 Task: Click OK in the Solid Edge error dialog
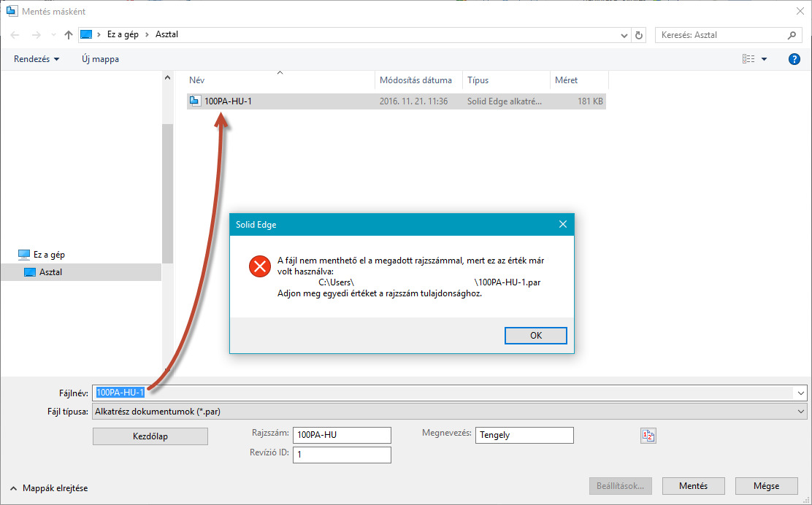pyautogui.click(x=535, y=335)
